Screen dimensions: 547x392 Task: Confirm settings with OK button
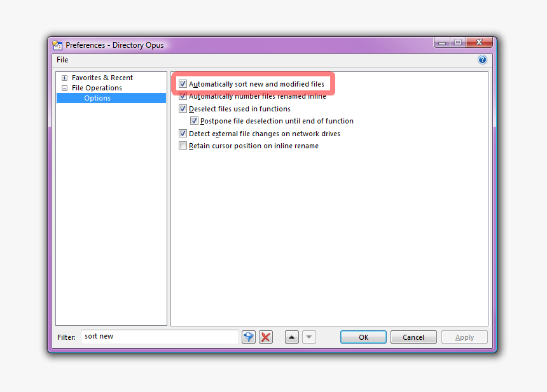tap(363, 337)
